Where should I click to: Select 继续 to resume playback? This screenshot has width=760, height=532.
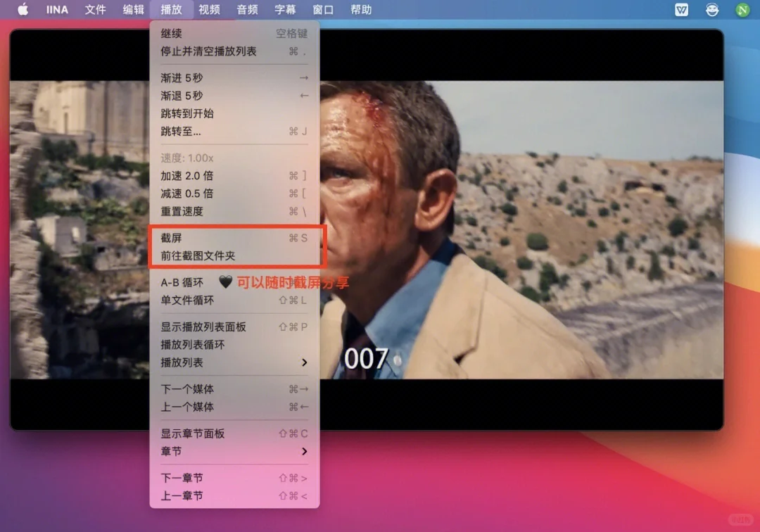coord(170,33)
